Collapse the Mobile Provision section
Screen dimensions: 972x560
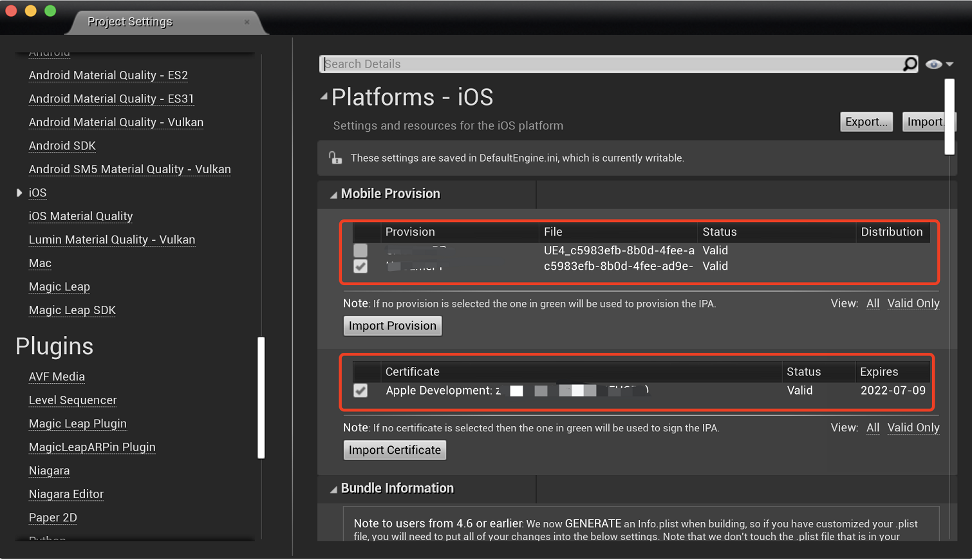tap(333, 194)
